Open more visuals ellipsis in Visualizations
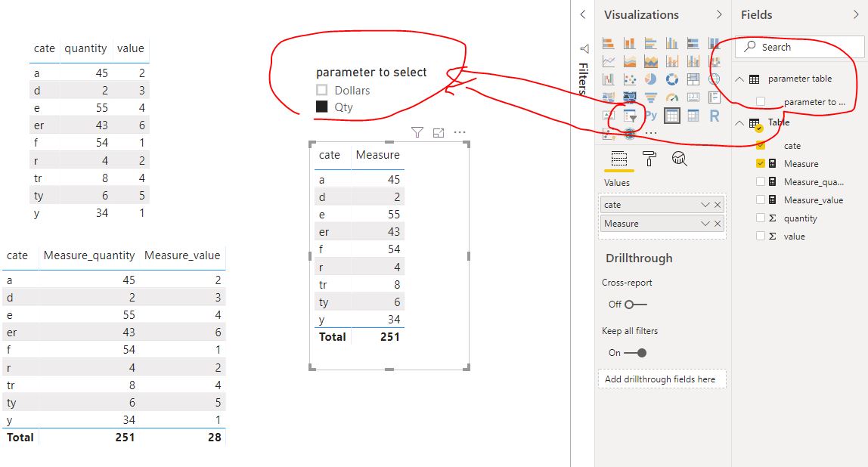Viewport: 868px width, 467px height. [x=651, y=133]
